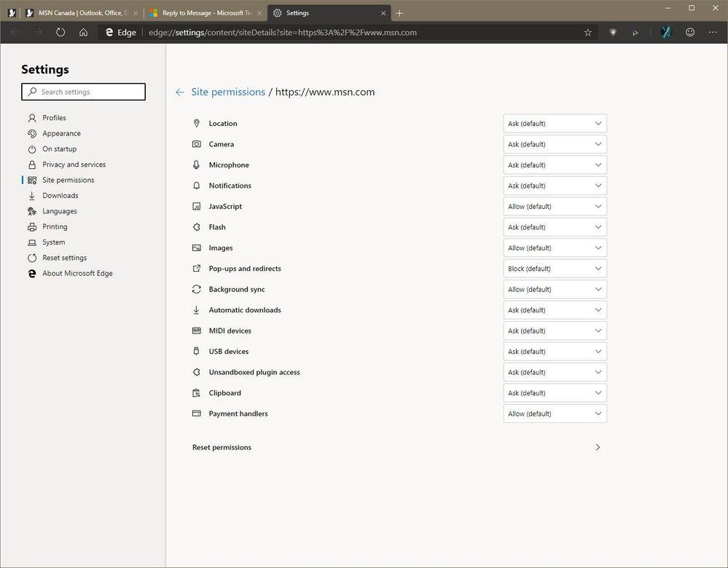Image resolution: width=728 pixels, height=568 pixels.
Task: Click the Payment handlers card icon
Action: 197,414
